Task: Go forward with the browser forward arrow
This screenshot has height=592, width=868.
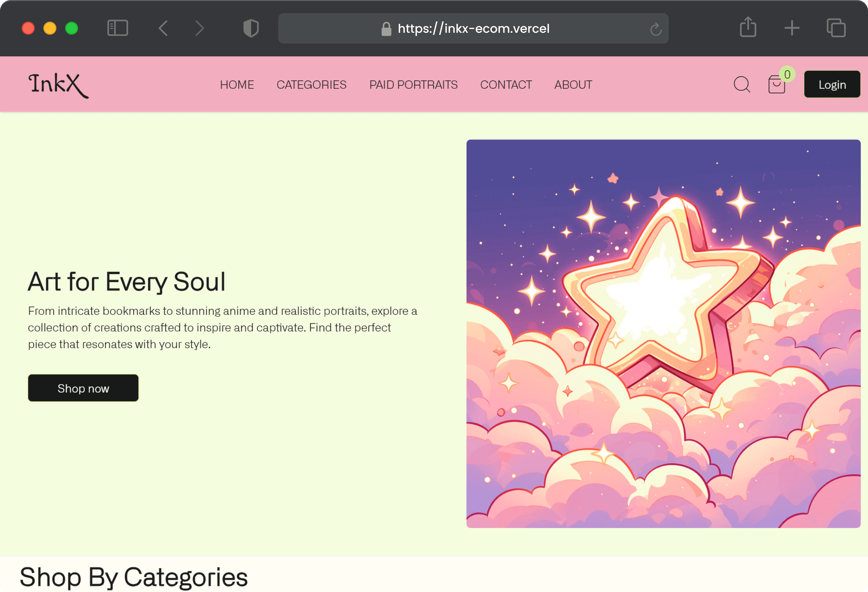Action: (x=200, y=28)
